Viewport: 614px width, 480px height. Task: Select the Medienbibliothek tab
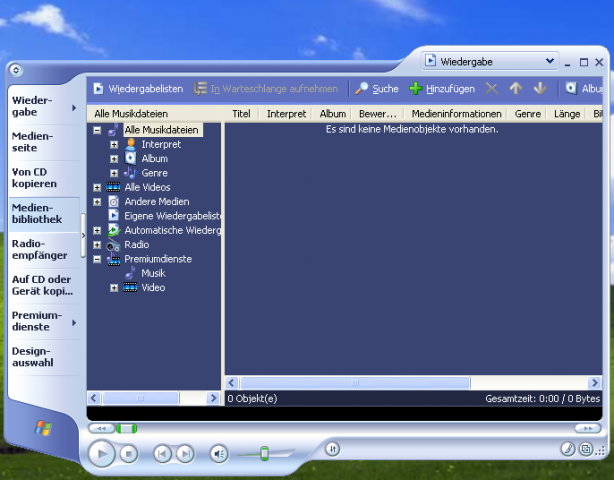pos(43,214)
